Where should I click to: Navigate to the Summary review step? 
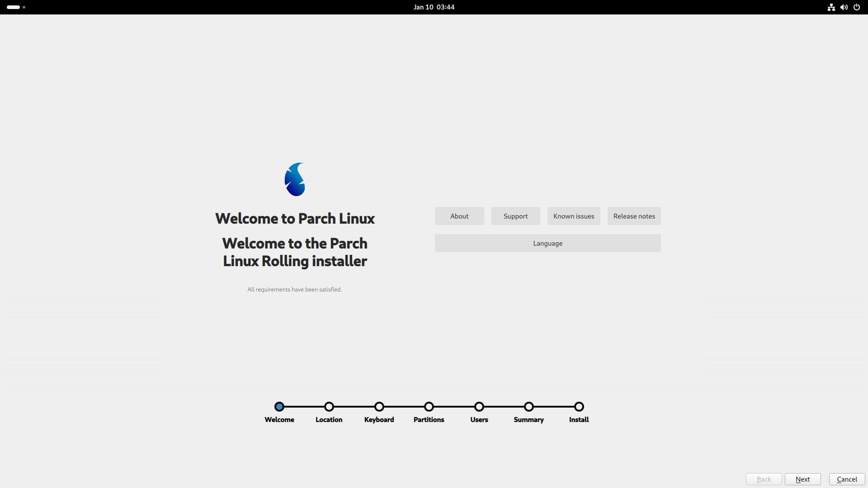coord(529,406)
